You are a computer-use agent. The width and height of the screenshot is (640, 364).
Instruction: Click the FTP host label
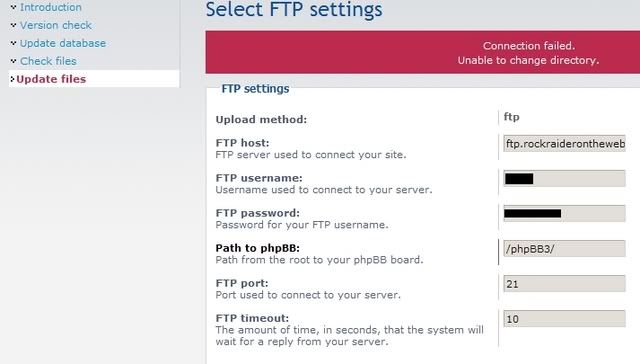(x=242, y=143)
